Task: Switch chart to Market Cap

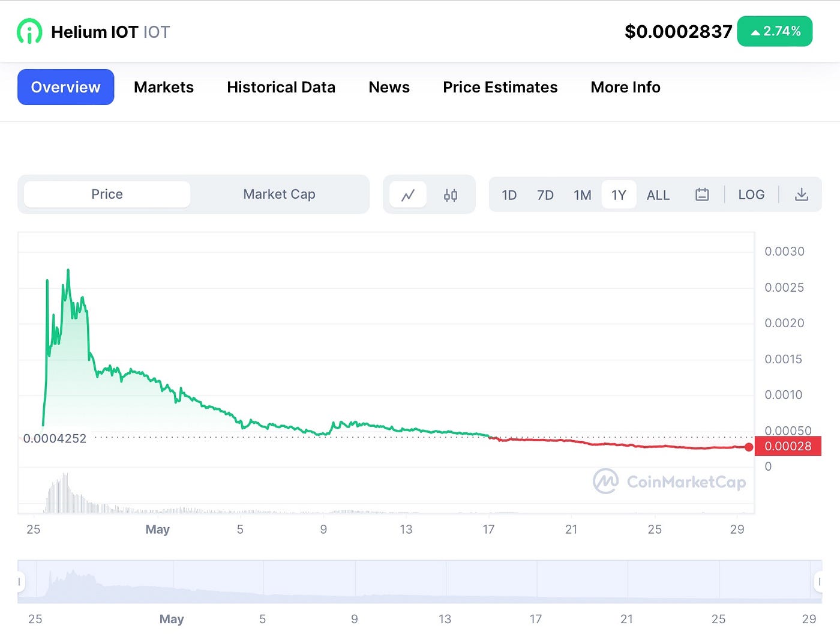Action: 279,195
